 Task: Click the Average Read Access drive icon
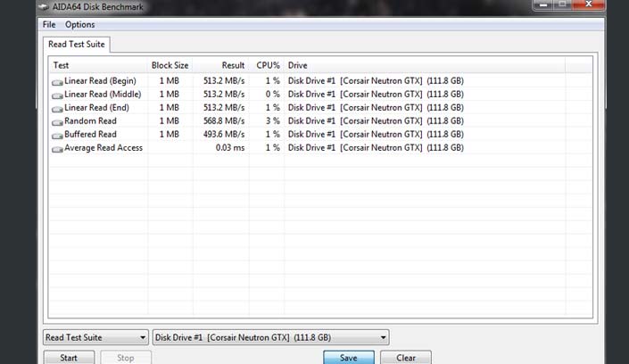click(x=58, y=148)
